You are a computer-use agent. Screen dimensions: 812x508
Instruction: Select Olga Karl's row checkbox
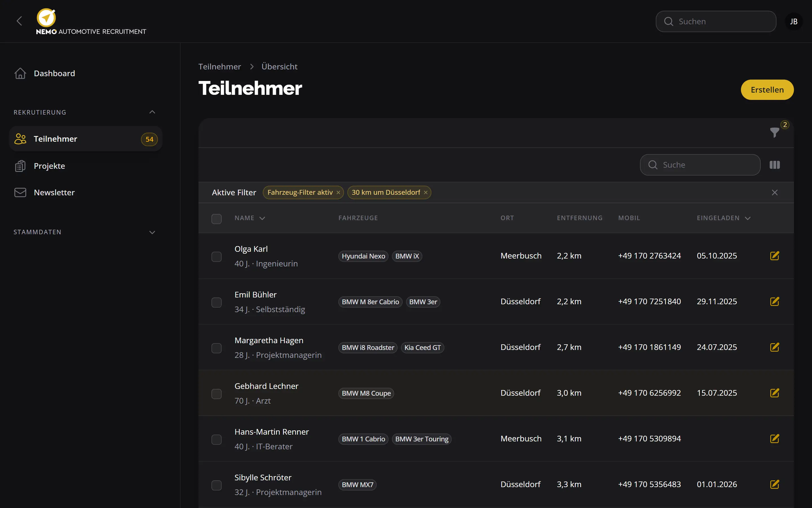click(217, 257)
